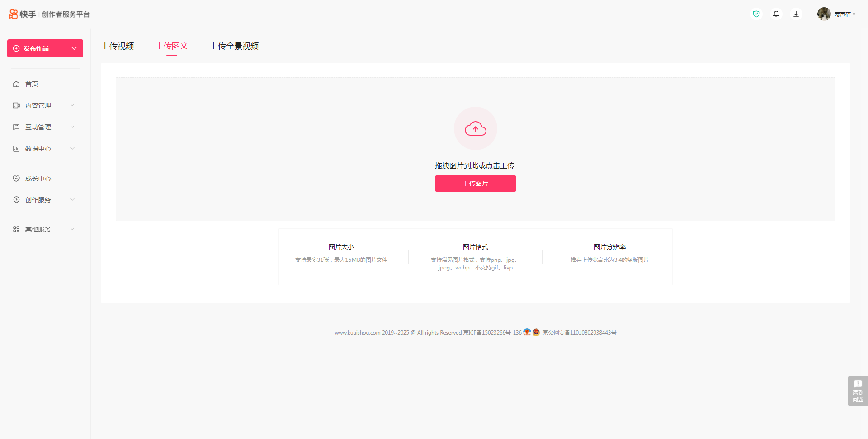Click the 发布作品 publish button

pyautogui.click(x=45, y=48)
